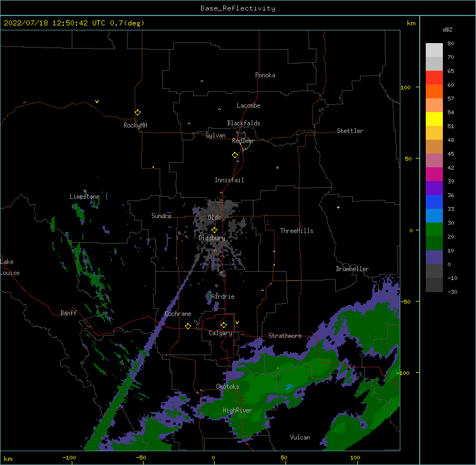476x465 pixels.
Task: Select the purple 36-39 dBZ swatch
Action: pos(434,188)
